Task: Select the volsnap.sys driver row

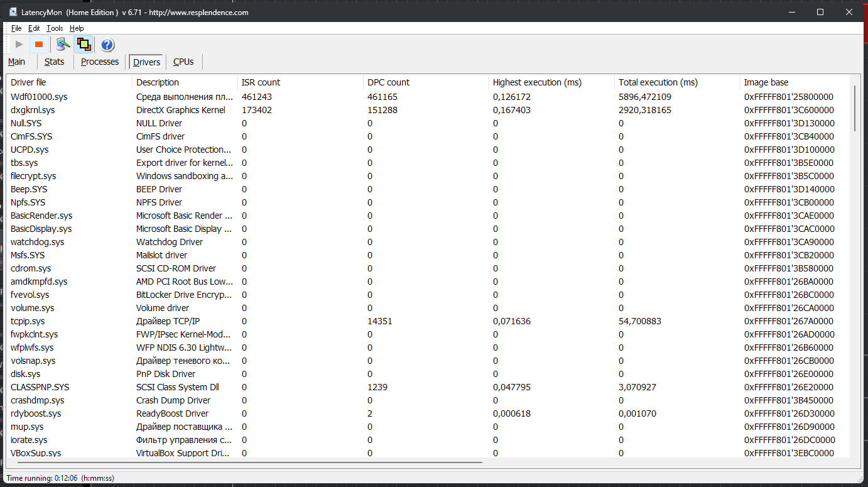Action: [428, 361]
